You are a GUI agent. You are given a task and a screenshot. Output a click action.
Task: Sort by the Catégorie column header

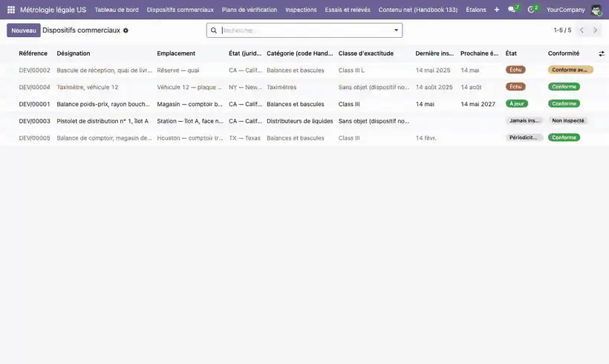(300, 53)
